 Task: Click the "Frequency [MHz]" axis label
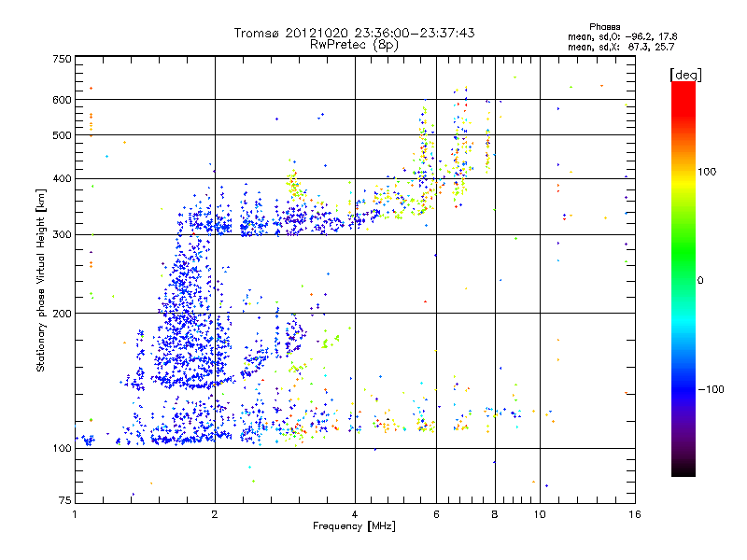(x=354, y=526)
